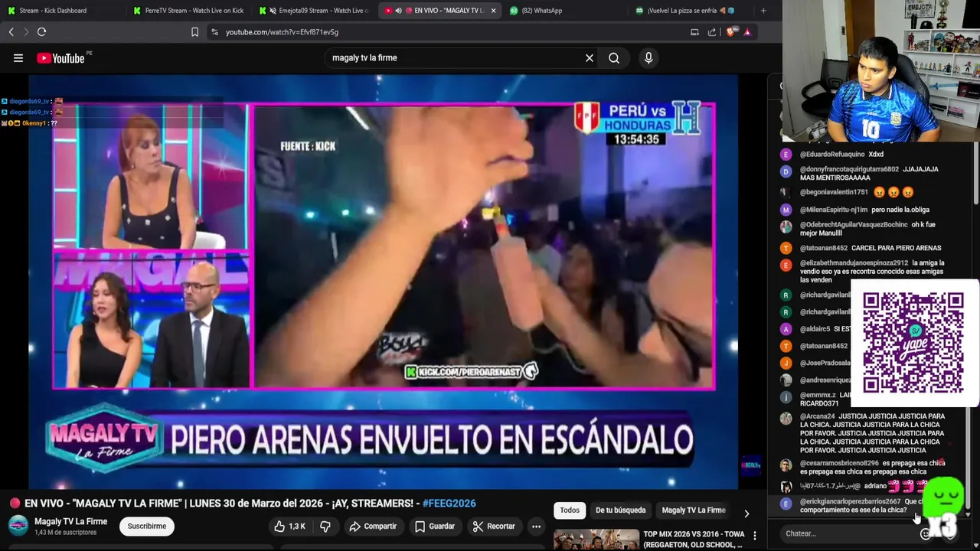
Task: Switch to ¡Vuelve! La pizza se enfría tab
Action: [x=691, y=11]
